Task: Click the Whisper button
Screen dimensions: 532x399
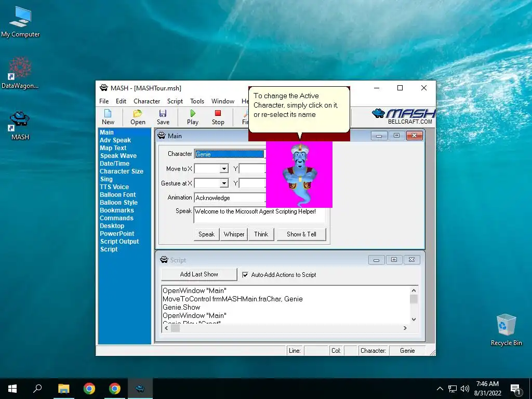Action: [x=234, y=234]
